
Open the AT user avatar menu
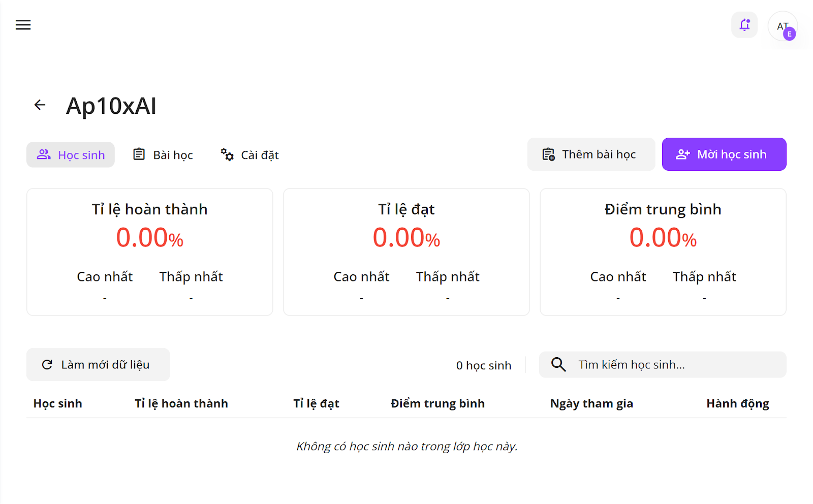(x=783, y=26)
